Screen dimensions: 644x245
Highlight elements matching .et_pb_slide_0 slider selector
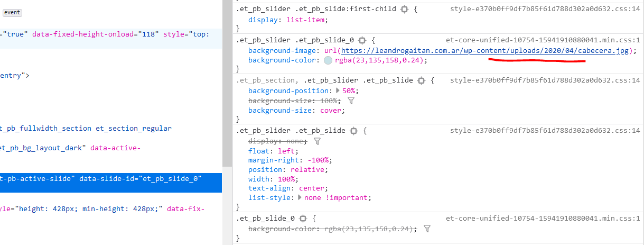coord(362,40)
